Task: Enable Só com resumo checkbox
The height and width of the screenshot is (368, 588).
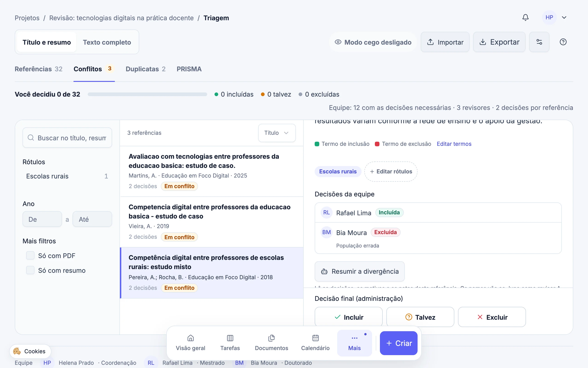Action: (x=30, y=270)
